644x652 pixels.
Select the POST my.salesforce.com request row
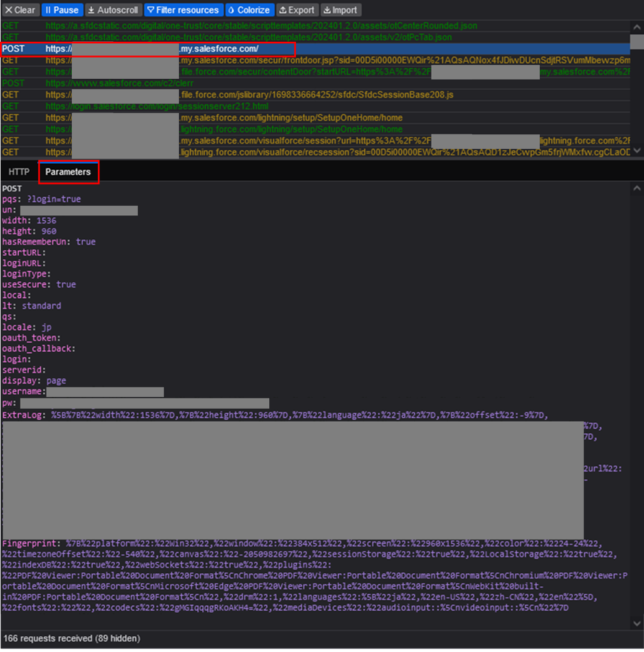click(316, 49)
